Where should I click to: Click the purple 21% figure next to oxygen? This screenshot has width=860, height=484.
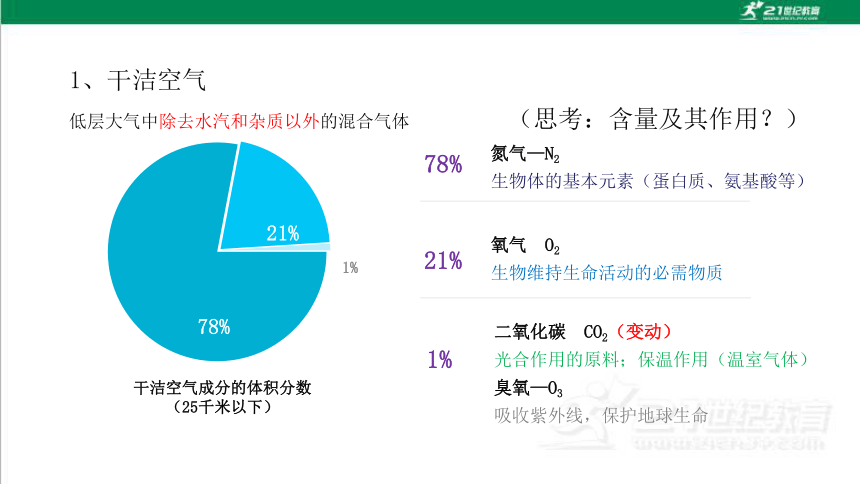tap(443, 261)
